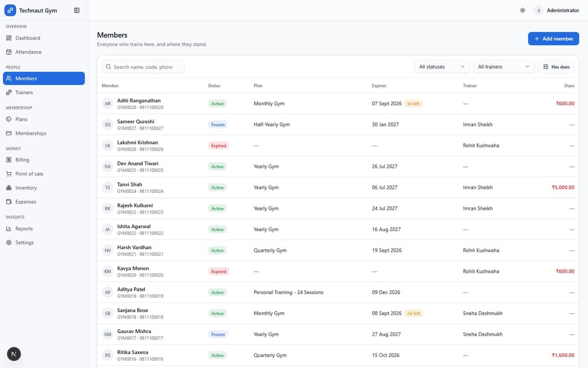Click the Active badge for Ishita Agarwal
588x368 pixels.
217,230
